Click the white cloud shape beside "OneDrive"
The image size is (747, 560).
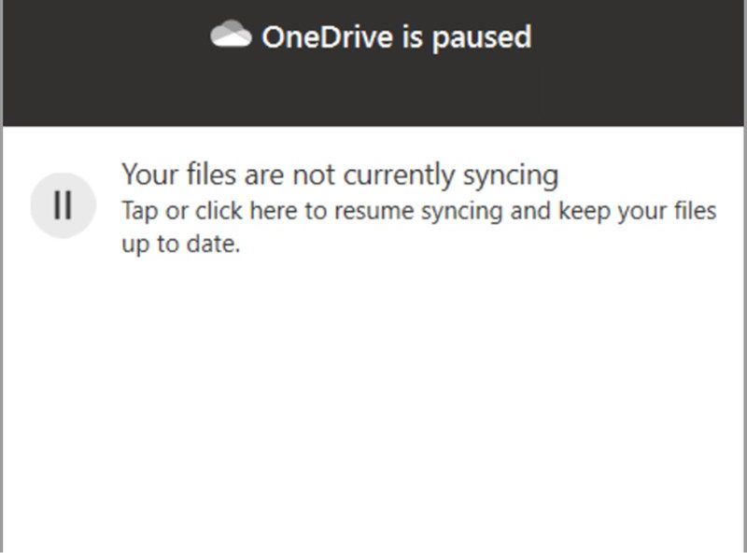coord(231,34)
